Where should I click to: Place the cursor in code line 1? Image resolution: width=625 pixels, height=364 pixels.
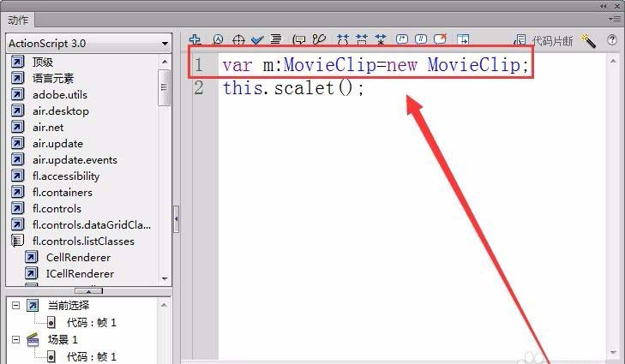click(376, 64)
